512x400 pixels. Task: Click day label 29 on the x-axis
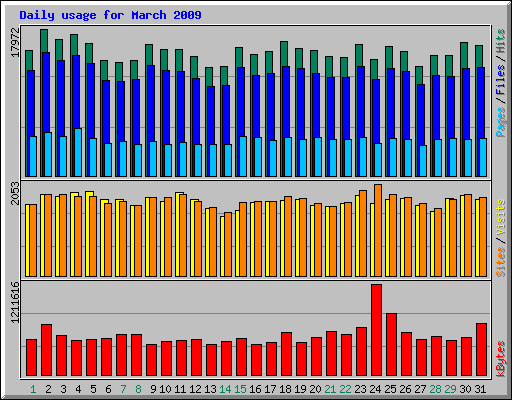pyautogui.click(x=450, y=389)
